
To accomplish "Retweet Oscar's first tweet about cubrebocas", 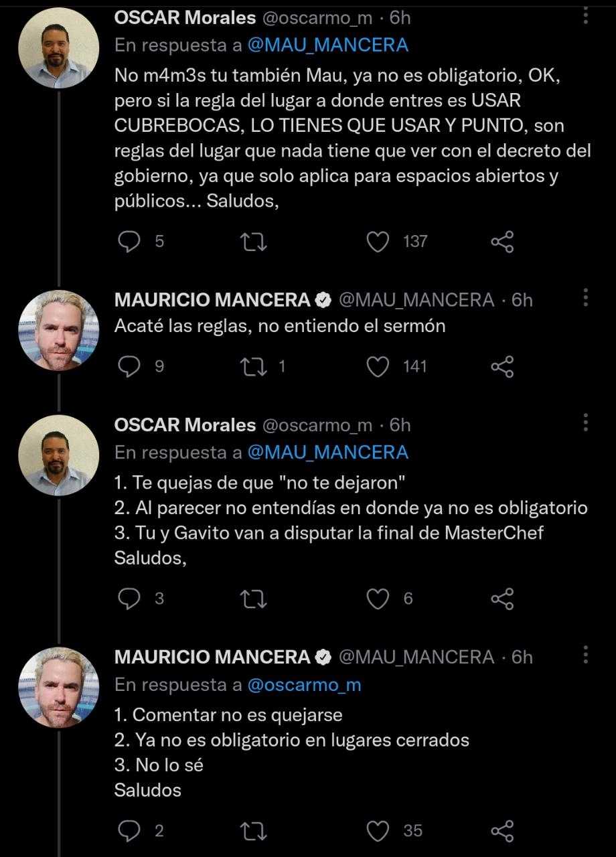I will [x=253, y=241].
